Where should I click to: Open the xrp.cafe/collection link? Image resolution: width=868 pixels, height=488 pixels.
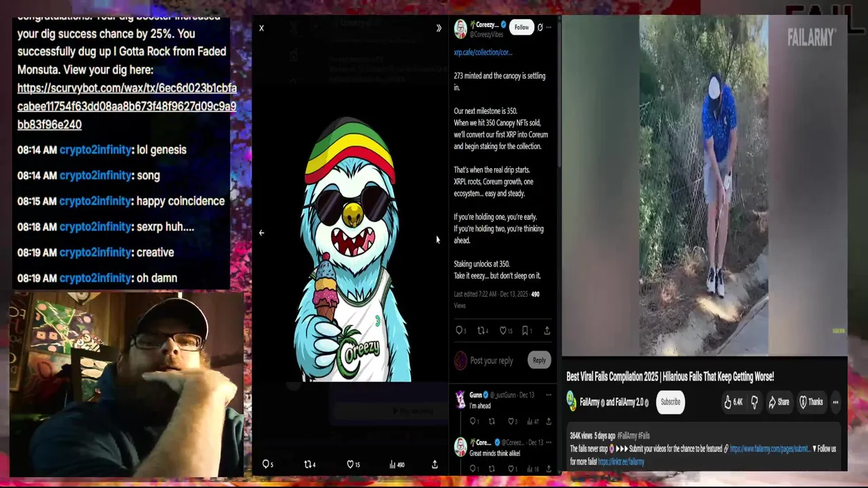point(483,52)
